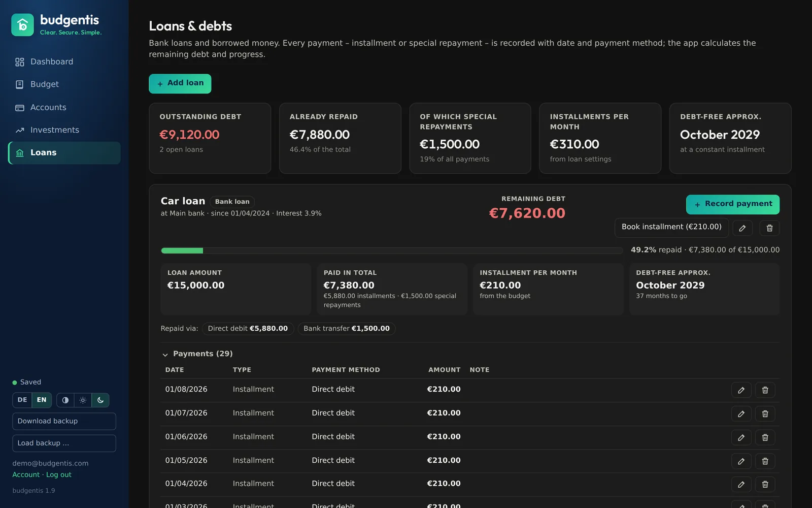Switch to dark theme moon icon
812x508 pixels.
click(100, 400)
